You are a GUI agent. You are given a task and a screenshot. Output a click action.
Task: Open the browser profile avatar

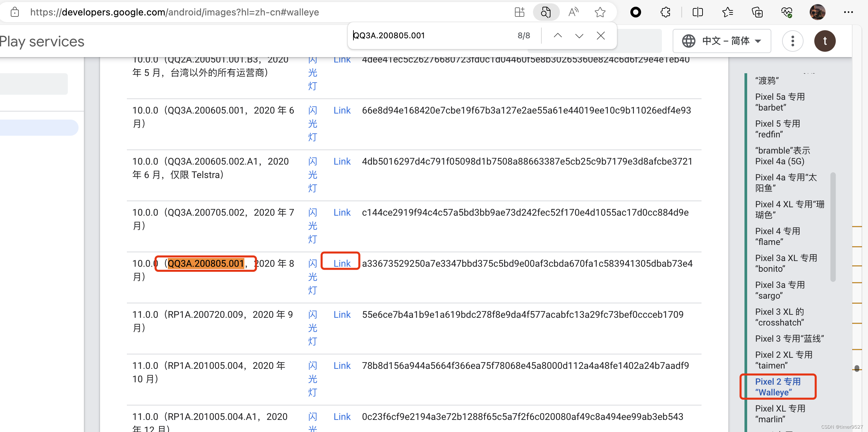[817, 12]
